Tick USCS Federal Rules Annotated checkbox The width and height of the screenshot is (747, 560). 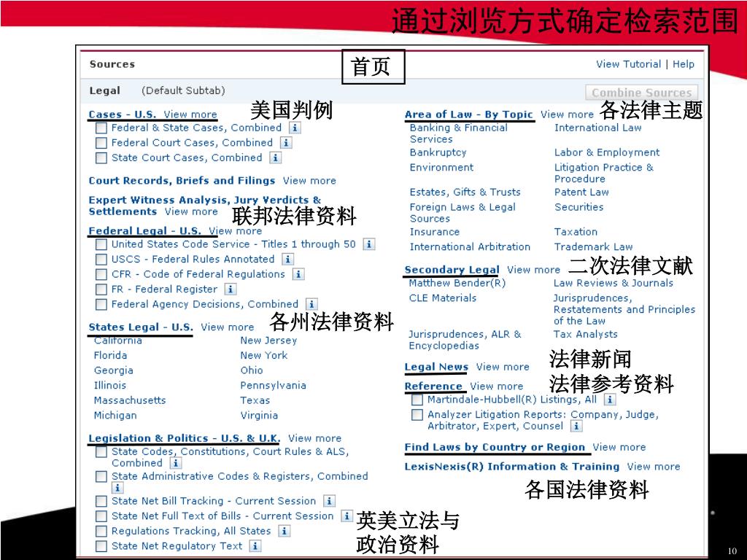[101, 260]
